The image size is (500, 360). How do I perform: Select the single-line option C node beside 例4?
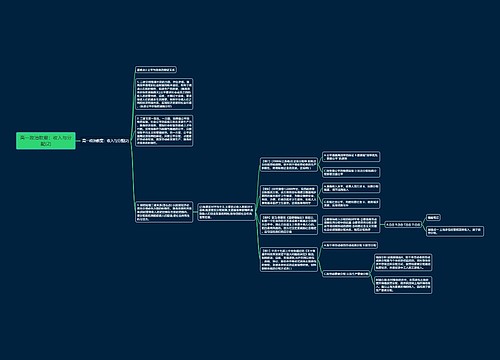point(346,274)
